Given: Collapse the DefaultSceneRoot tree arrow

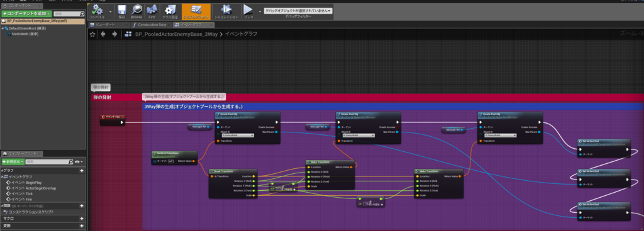Looking at the screenshot, I should click(3, 28).
